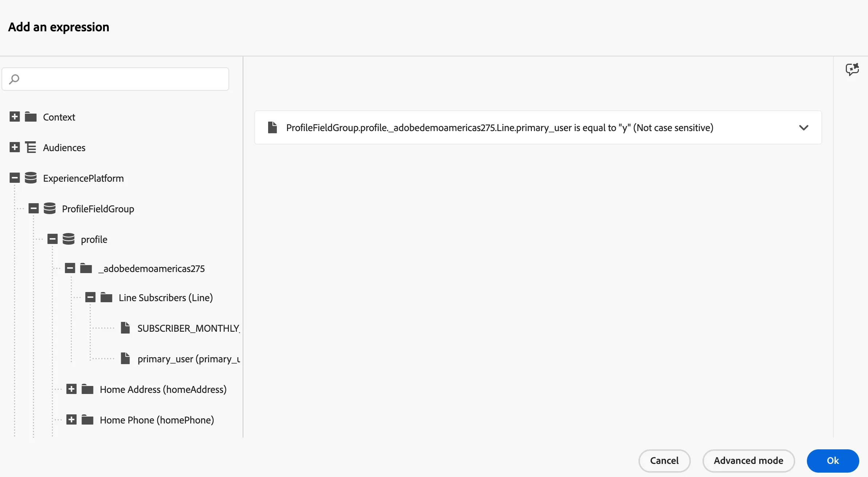Click the AI assistant chat icon
This screenshot has width=868, height=477.
coord(852,69)
